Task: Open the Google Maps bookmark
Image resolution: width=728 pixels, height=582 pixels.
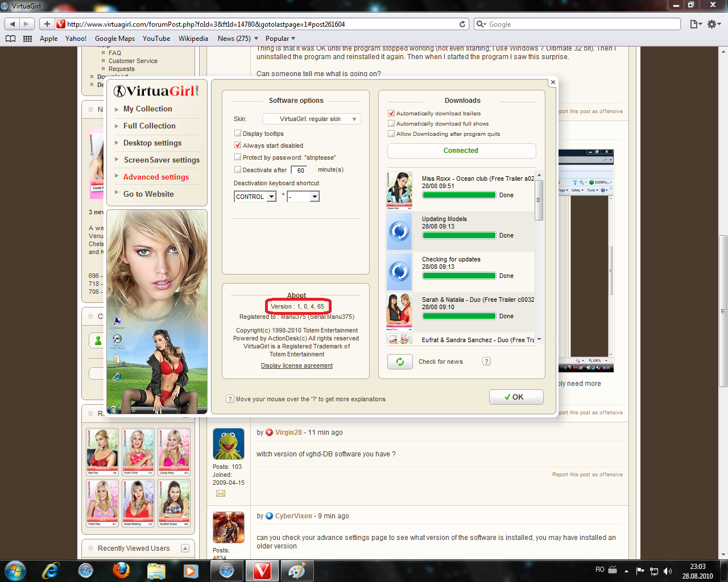Action: tap(115, 39)
